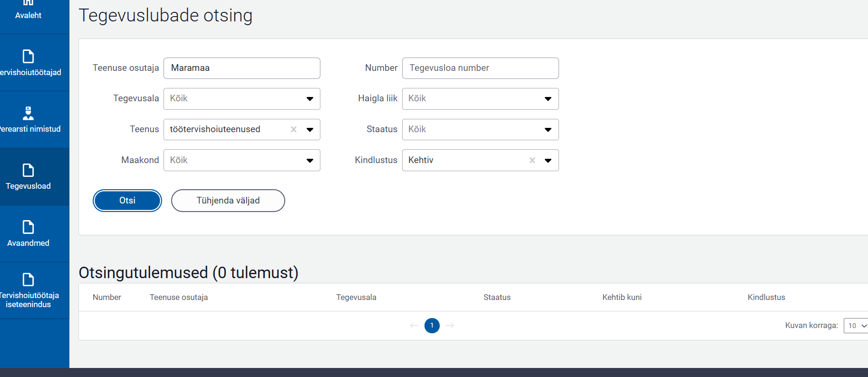Click the Teenuse osutaja input field
868x377 pixels.
[241, 68]
